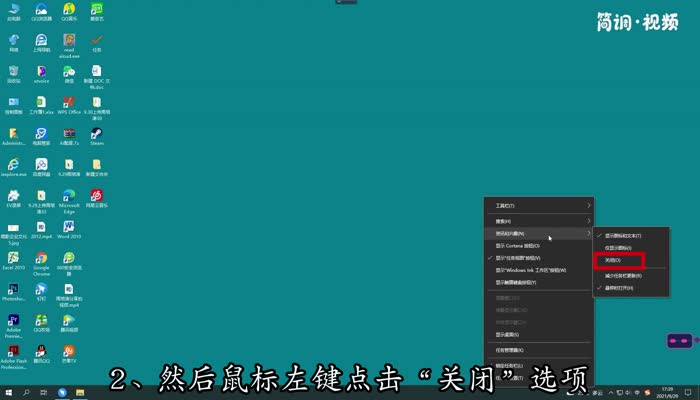Open the Adobe Premiere desktop shortcut
The image size is (700, 400).
pos(13,322)
